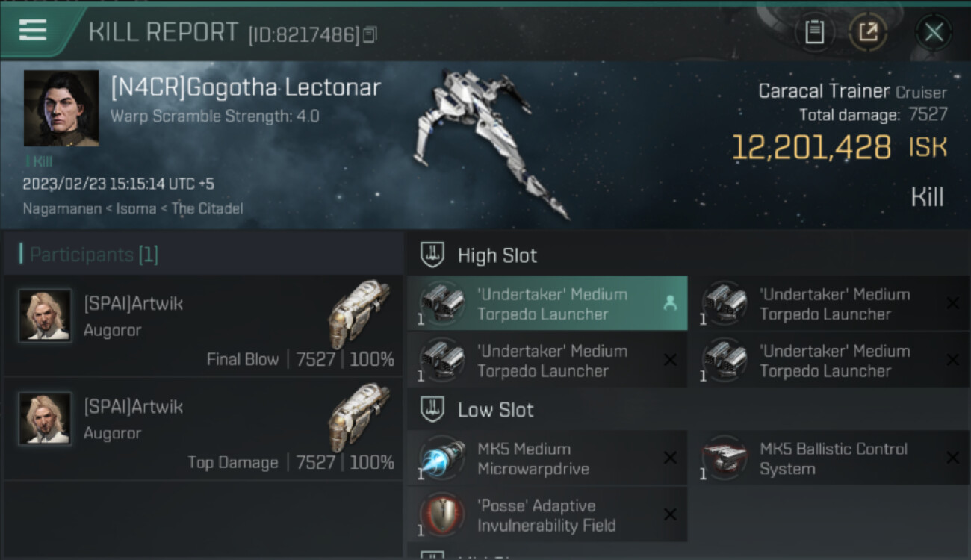Open Gogotha Lectonar's character portrait

pyautogui.click(x=61, y=108)
